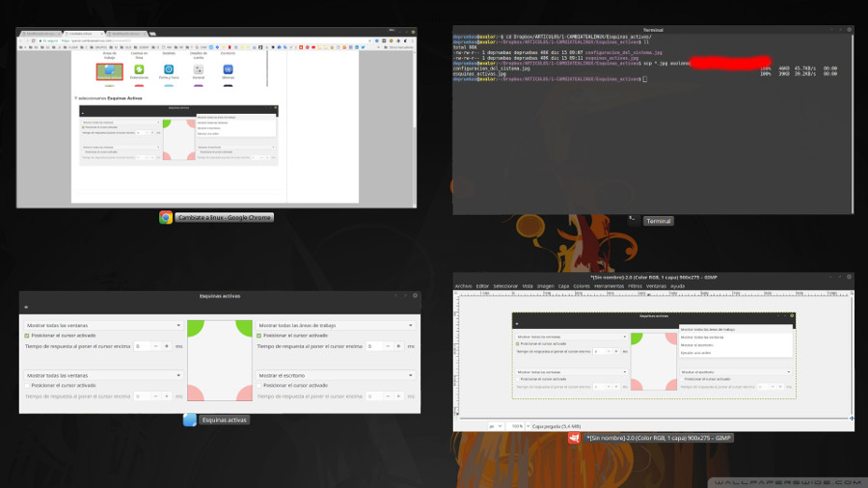Click the pasted image on the GIMP canvas
Screen dimensions: 868x488
tap(654, 355)
